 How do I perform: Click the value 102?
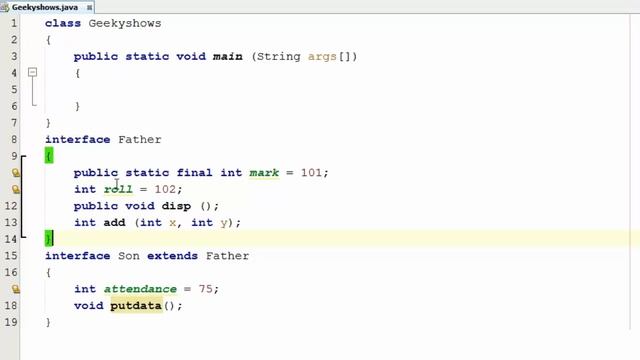(x=165, y=189)
